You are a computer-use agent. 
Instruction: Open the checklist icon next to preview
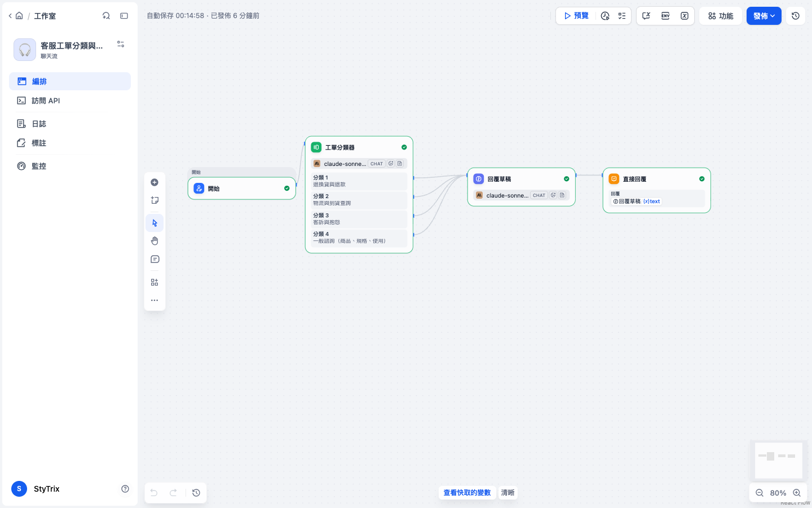pyautogui.click(x=622, y=16)
